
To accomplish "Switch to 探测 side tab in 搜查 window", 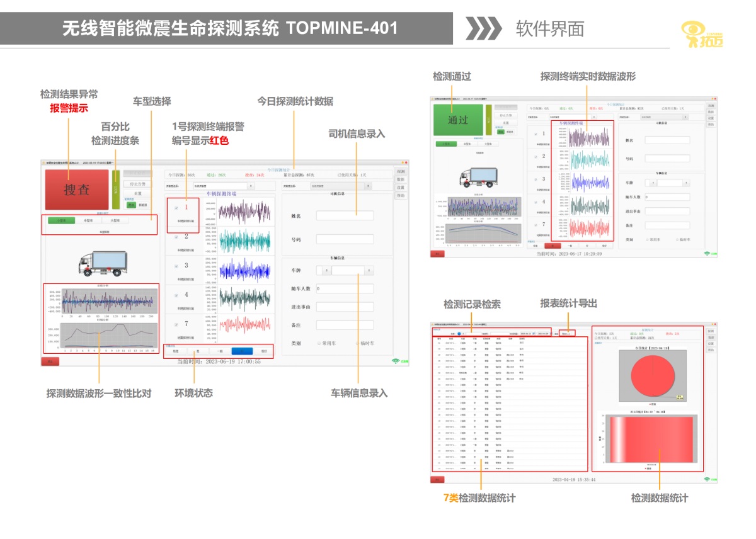I will (401, 171).
